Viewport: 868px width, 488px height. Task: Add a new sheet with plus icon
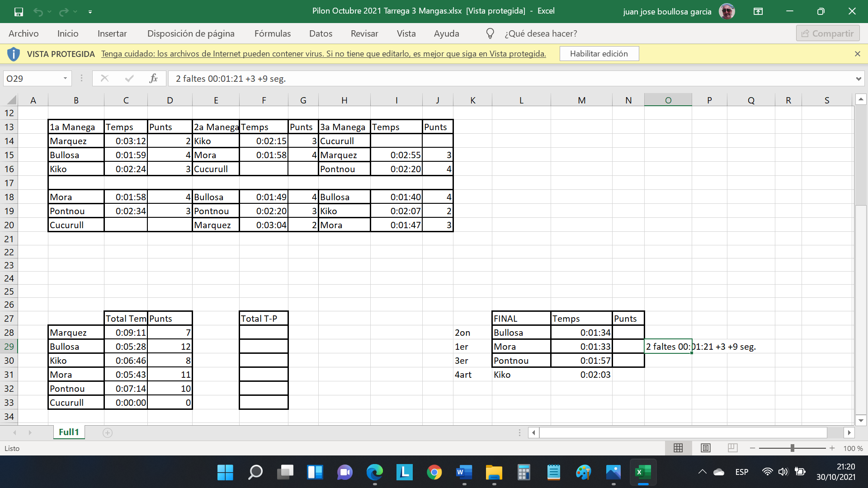click(108, 432)
